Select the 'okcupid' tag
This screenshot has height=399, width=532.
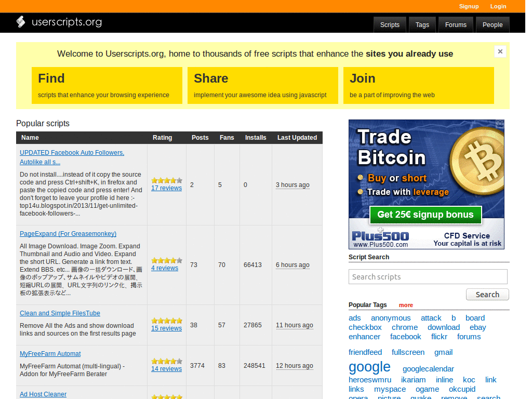[x=462, y=390]
